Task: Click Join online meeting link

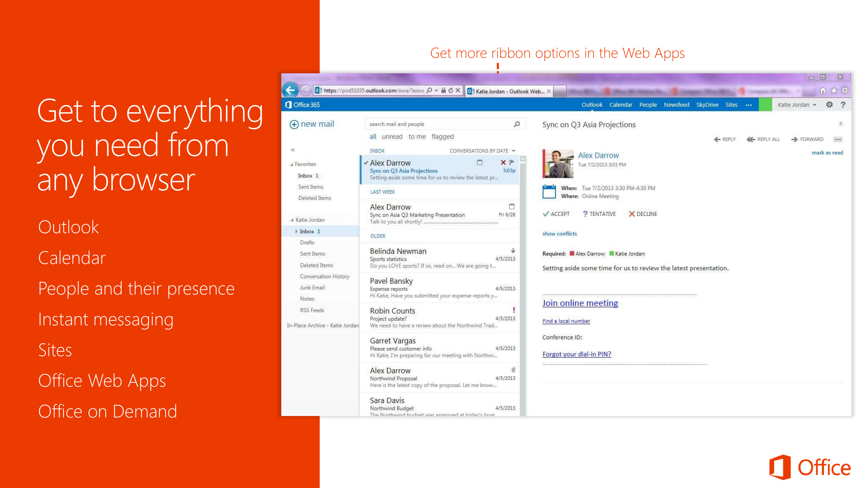Action: coord(580,303)
